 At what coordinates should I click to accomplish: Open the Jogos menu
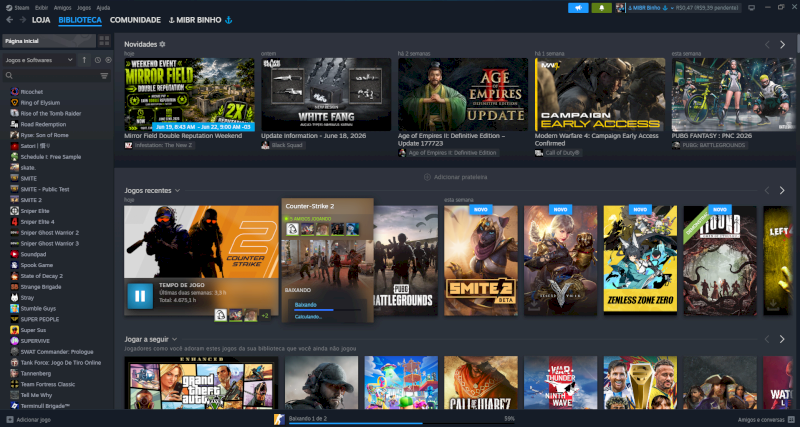click(x=84, y=8)
